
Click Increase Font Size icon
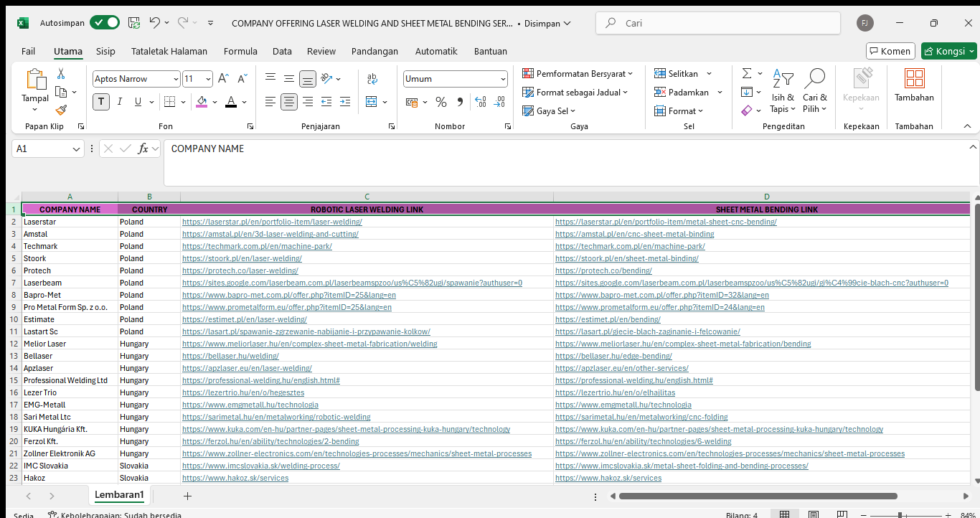pos(223,79)
